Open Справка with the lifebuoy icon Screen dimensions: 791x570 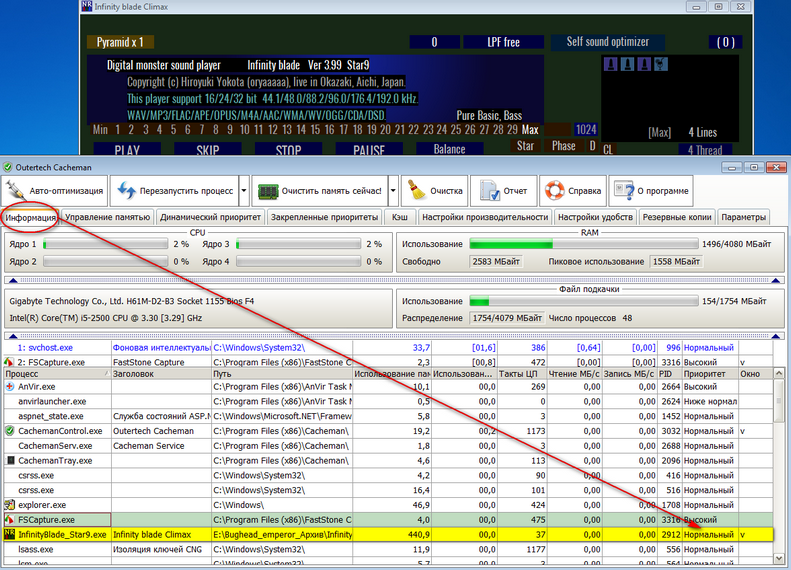[x=573, y=191]
